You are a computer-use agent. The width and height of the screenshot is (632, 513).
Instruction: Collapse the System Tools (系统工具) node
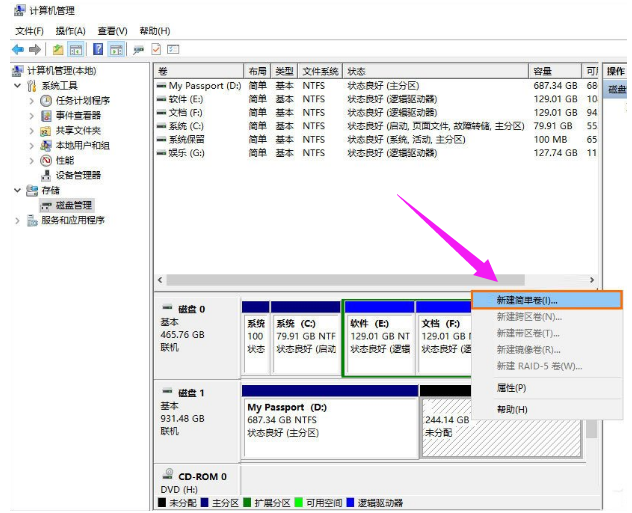click(x=18, y=86)
